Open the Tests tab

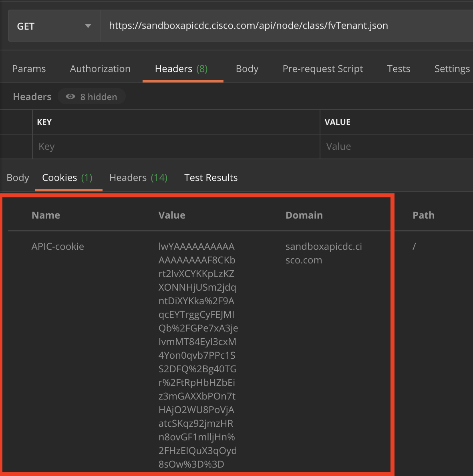click(398, 69)
